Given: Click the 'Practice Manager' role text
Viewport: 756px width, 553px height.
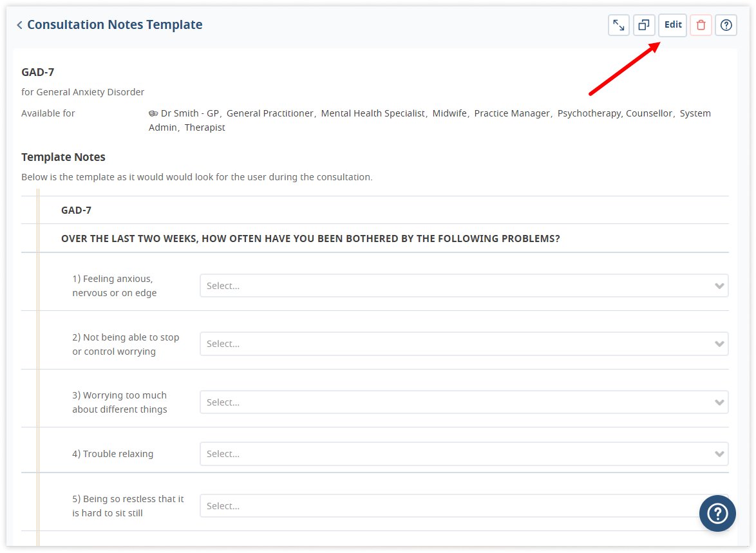Looking at the screenshot, I should (512, 113).
